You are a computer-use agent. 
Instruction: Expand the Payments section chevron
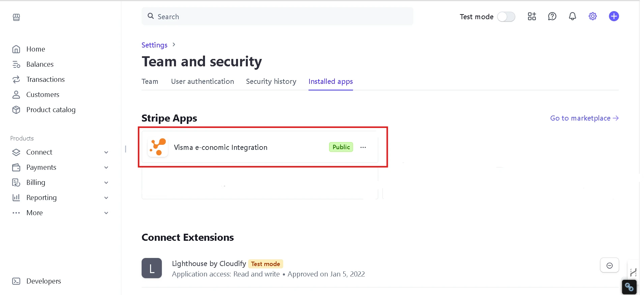[106, 167]
